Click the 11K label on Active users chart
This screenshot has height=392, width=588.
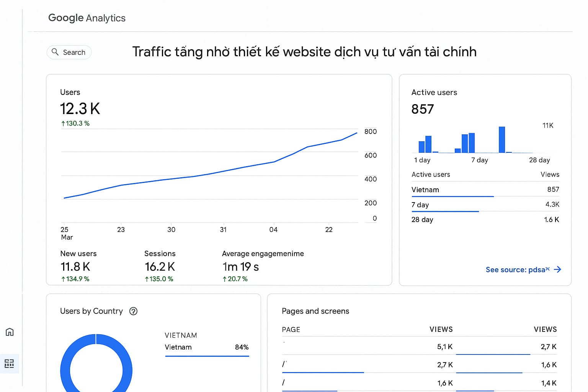point(548,126)
